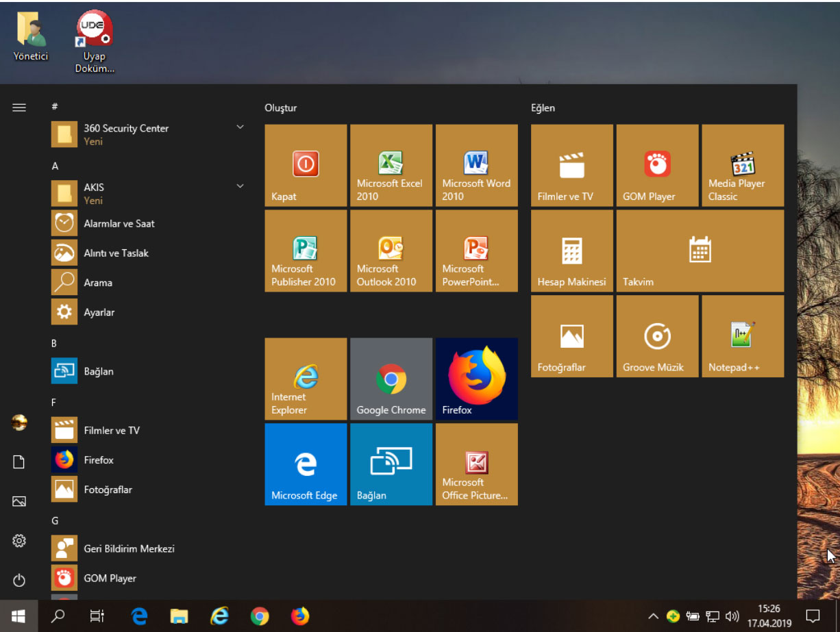Viewport: 840px width, 632px height.
Task: Click the letter A list header
Action: tap(55, 166)
